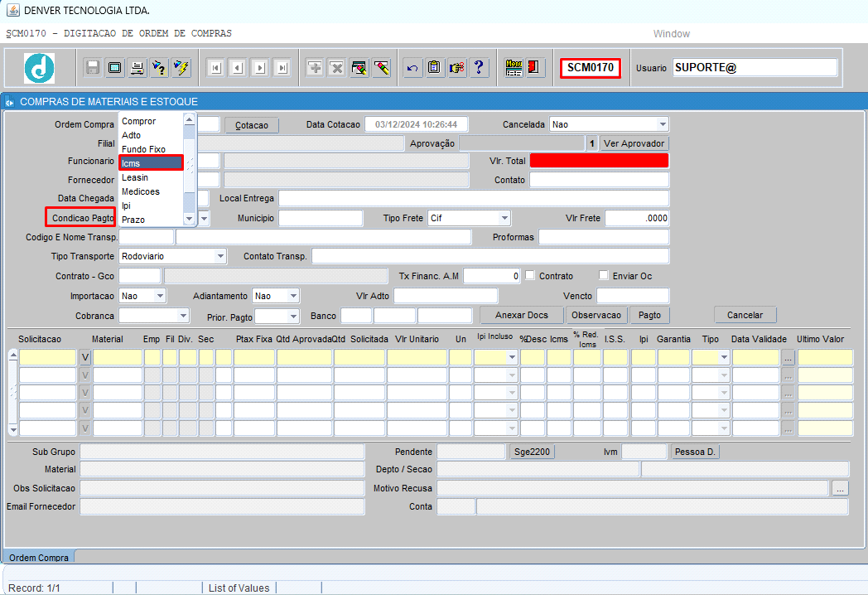The image size is (868, 595).
Task: Expand the Tipo Frete dropdown
Action: tap(504, 218)
